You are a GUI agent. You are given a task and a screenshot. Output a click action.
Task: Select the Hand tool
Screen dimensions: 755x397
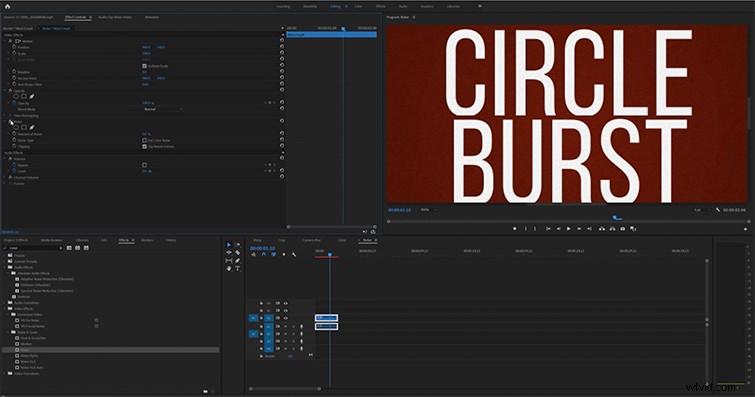point(229,268)
